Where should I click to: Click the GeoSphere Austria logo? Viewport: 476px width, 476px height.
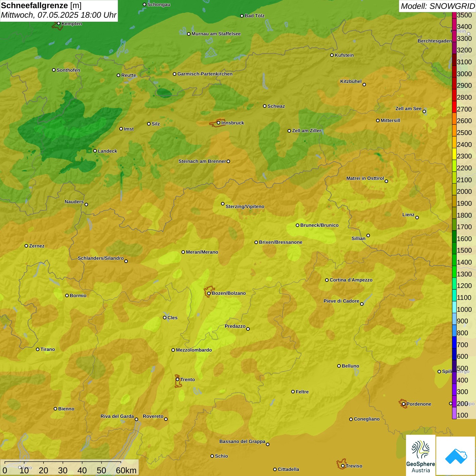click(x=421, y=455)
